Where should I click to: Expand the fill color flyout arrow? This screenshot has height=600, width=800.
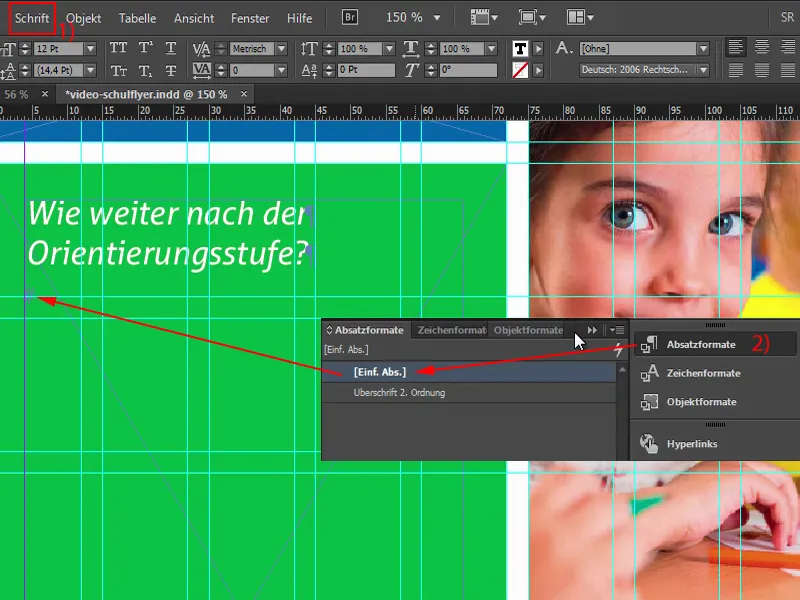pos(538,49)
